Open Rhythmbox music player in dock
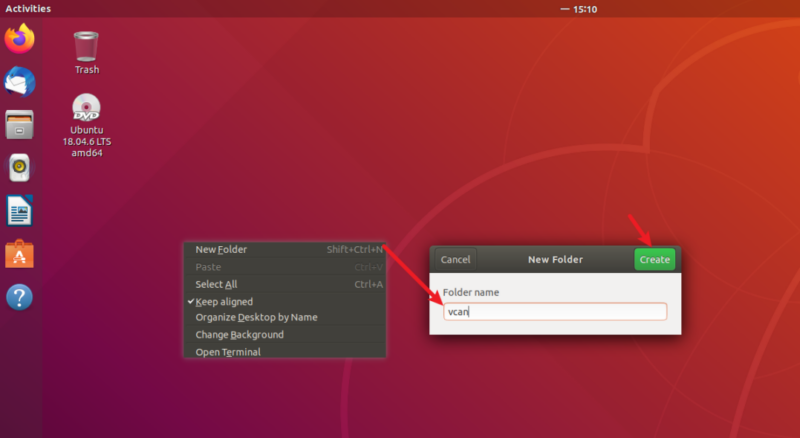 tap(19, 167)
